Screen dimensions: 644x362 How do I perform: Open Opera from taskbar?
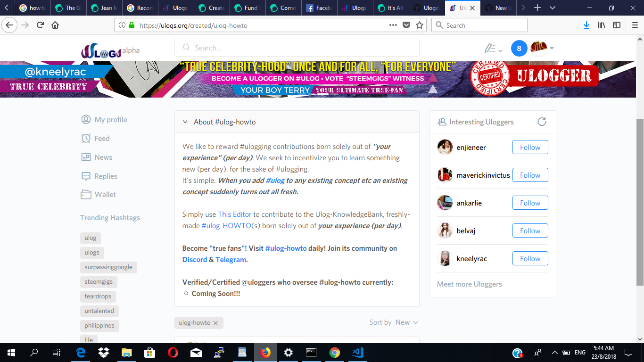point(173,352)
